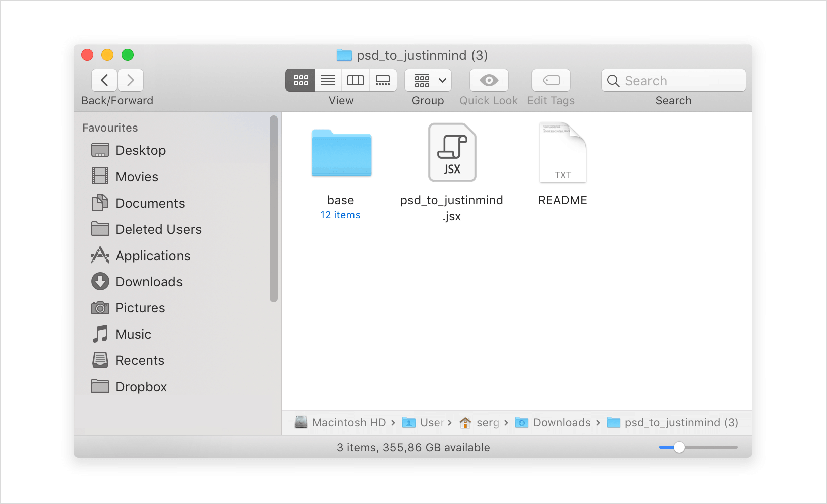Image resolution: width=827 pixels, height=504 pixels.
Task: Click the Music note icon
Action: 100,334
